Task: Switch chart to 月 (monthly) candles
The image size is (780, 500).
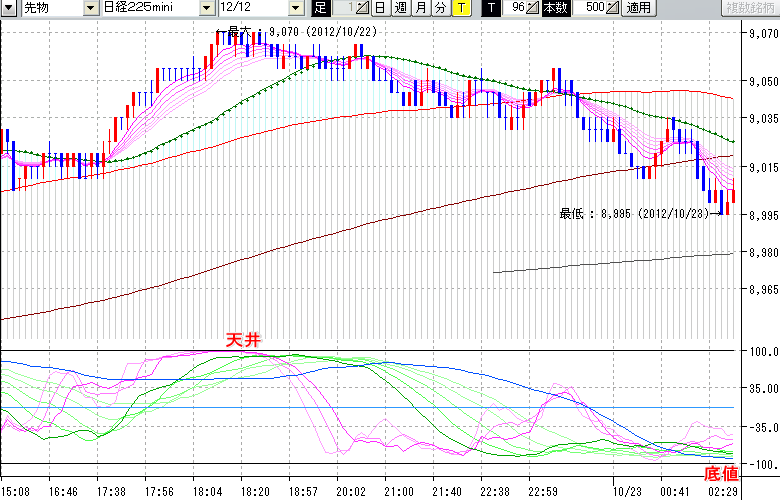Action: pyautogui.click(x=420, y=8)
